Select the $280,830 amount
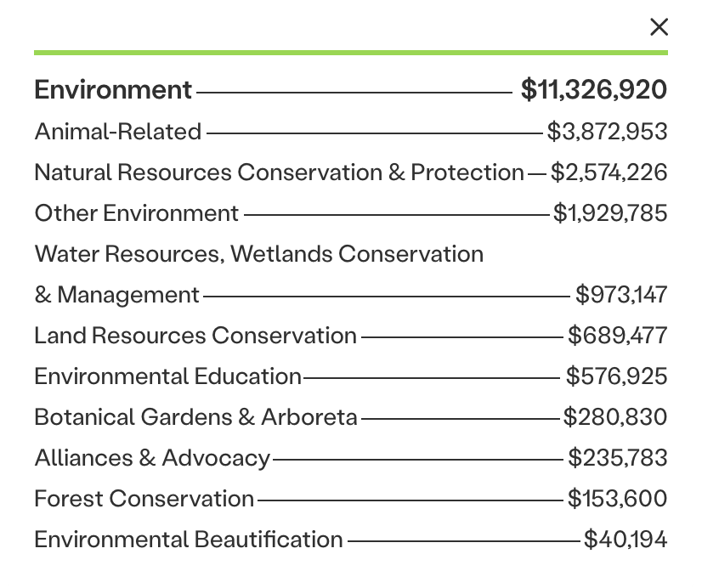702x588 pixels. pos(615,417)
